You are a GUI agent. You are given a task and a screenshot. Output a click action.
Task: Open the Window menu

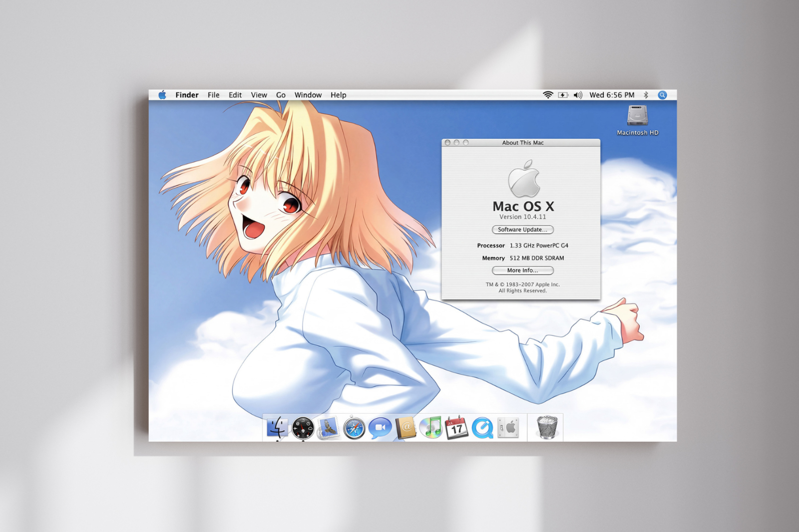point(308,95)
